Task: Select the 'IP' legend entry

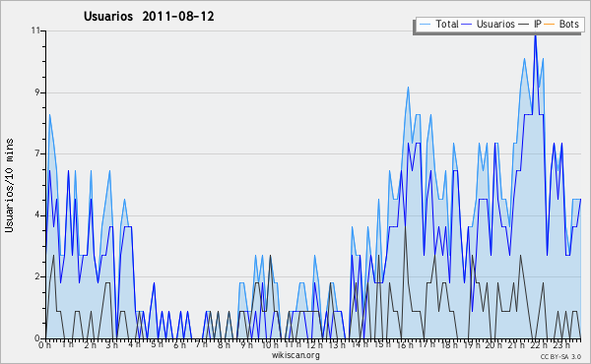Action: pyautogui.click(x=538, y=24)
